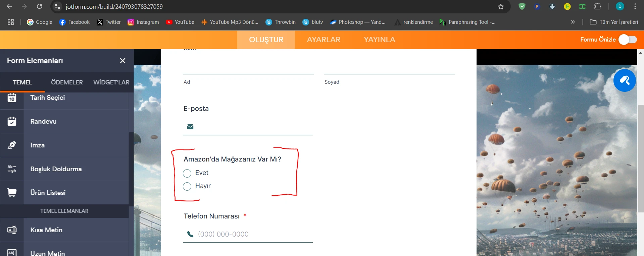Open the green shield extension
This screenshot has height=256, width=644.
pyautogui.click(x=522, y=6)
